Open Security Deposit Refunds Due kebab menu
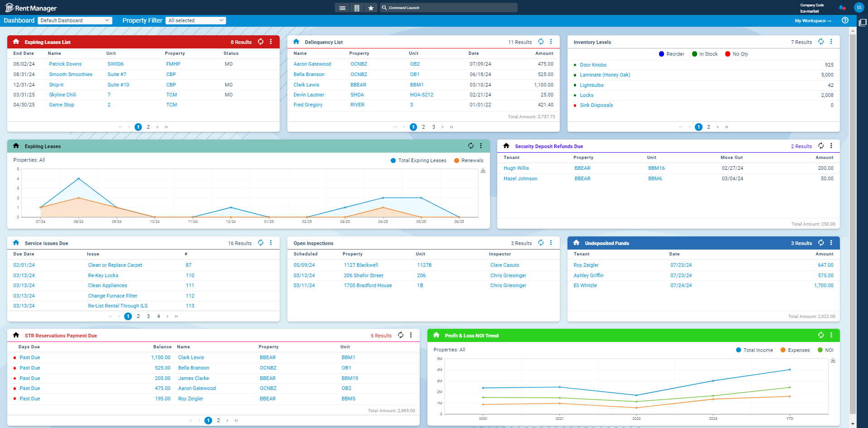The image size is (868, 428). click(831, 146)
